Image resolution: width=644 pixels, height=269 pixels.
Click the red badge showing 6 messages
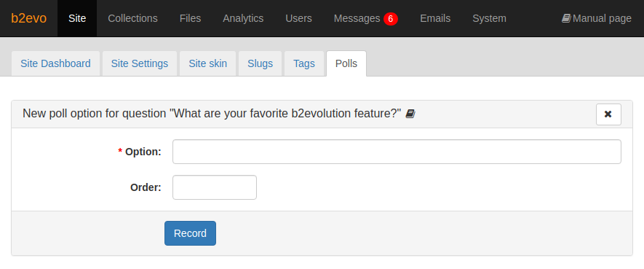click(391, 19)
